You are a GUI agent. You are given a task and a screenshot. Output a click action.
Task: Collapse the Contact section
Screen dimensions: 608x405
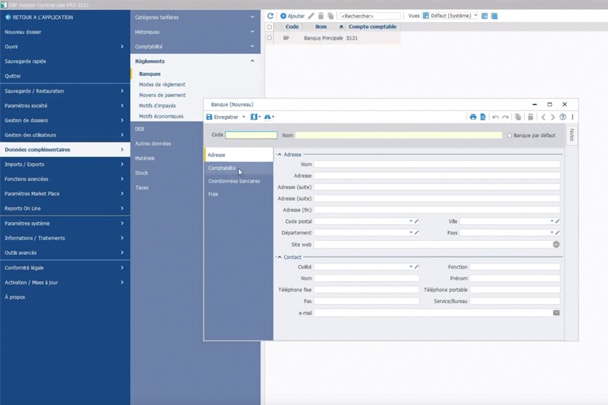(x=280, y=257)
